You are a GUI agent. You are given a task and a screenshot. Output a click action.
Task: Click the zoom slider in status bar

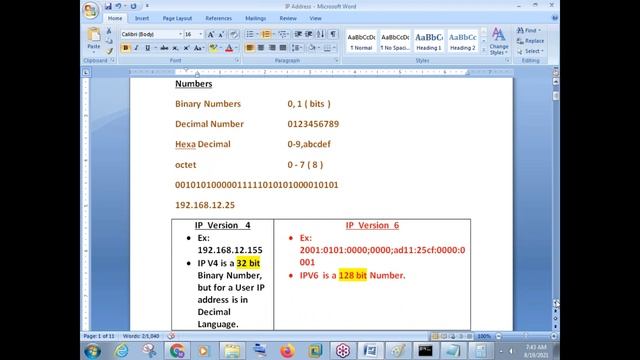[x=526, y=336]
